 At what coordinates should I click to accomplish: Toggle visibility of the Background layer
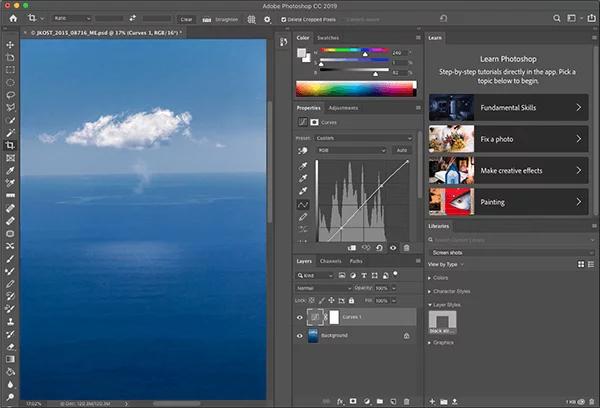302,337
